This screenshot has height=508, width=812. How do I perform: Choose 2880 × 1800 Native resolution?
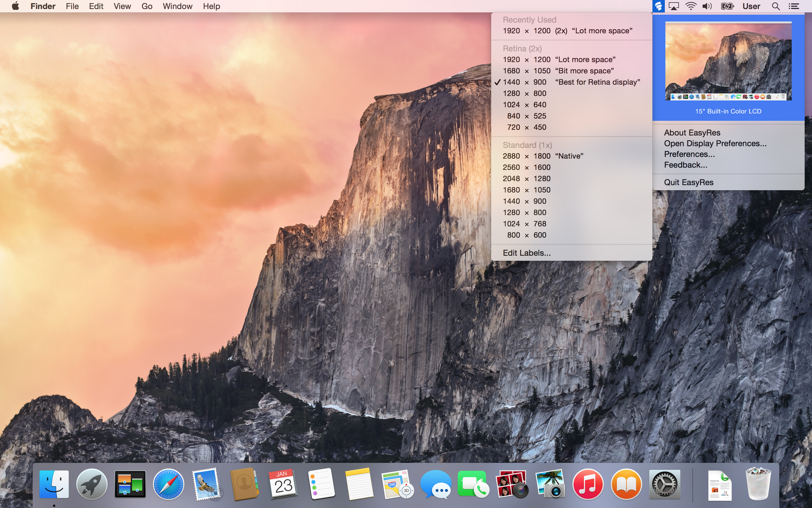point(543,156)
